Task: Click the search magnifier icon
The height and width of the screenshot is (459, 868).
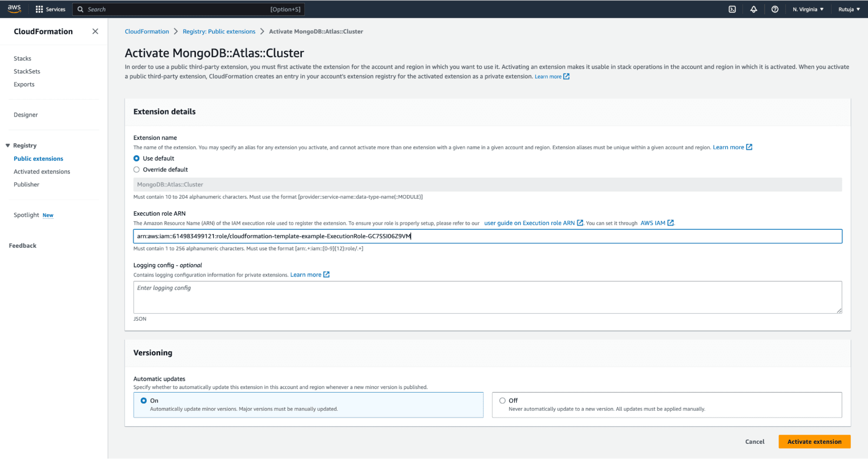Action: point(80,9)
